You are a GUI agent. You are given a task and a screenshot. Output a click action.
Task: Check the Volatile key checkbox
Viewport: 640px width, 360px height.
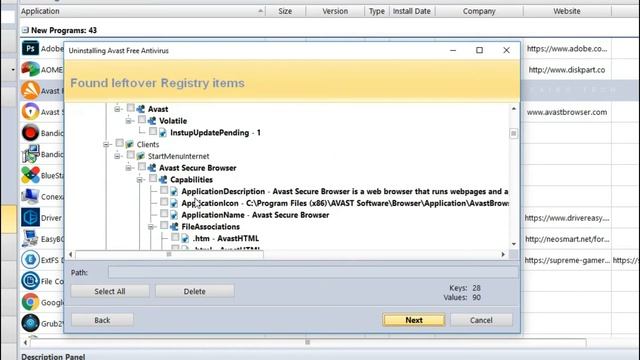tap(142, 120)
